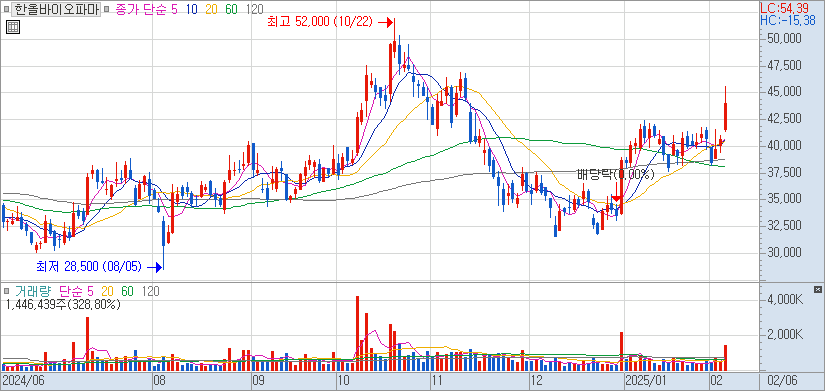The height and width of the screenshot is (391, 825).
Task: Click the 한올바이오파마 stock name button
Action: pyautogui.click(x=56, y=9)
